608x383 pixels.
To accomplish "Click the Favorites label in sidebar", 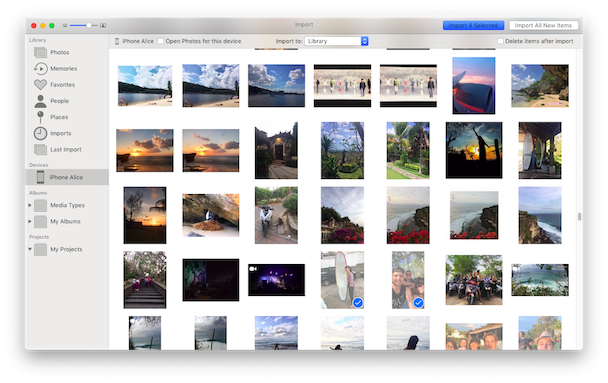I will [x=62, y=85].
